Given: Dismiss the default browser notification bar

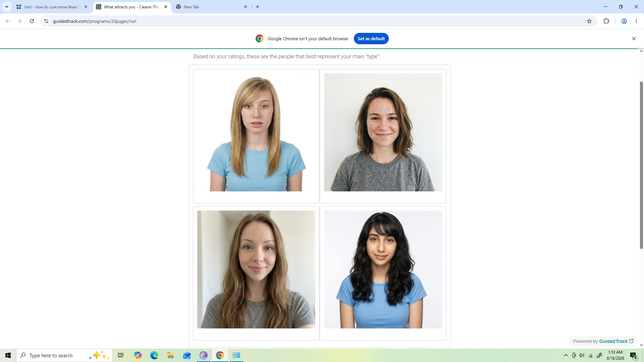Looking at the screenshot, I should [634, 39].
